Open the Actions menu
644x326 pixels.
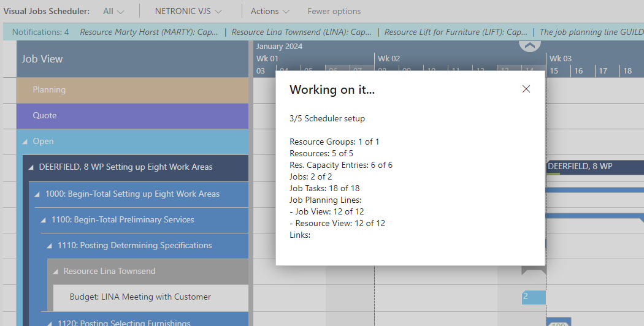point(269,11)
